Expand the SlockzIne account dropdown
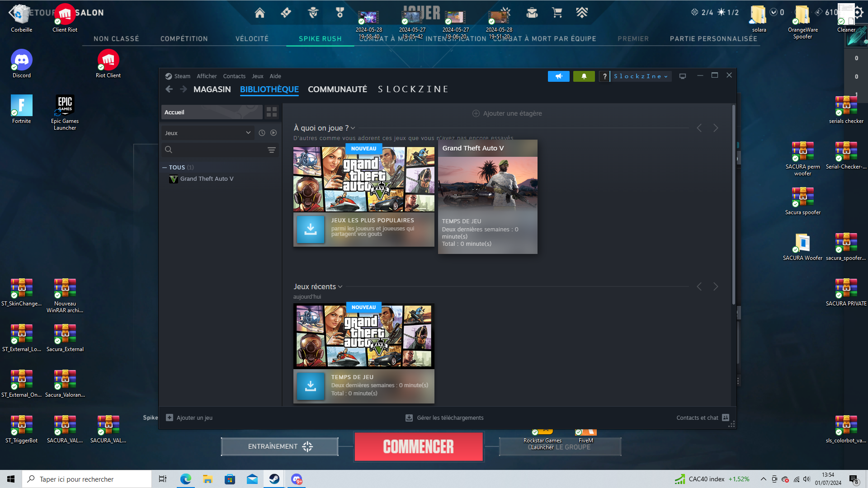Screen dimensions: 868x488 641,76
